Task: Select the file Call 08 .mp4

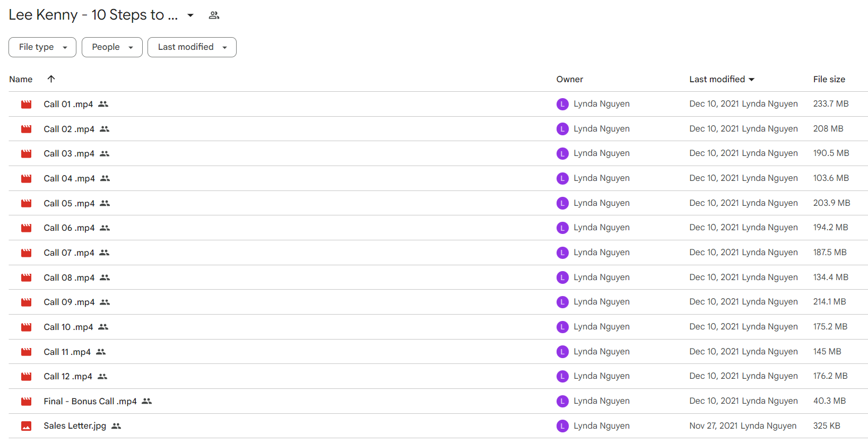Action: click(x=69, y=277)
